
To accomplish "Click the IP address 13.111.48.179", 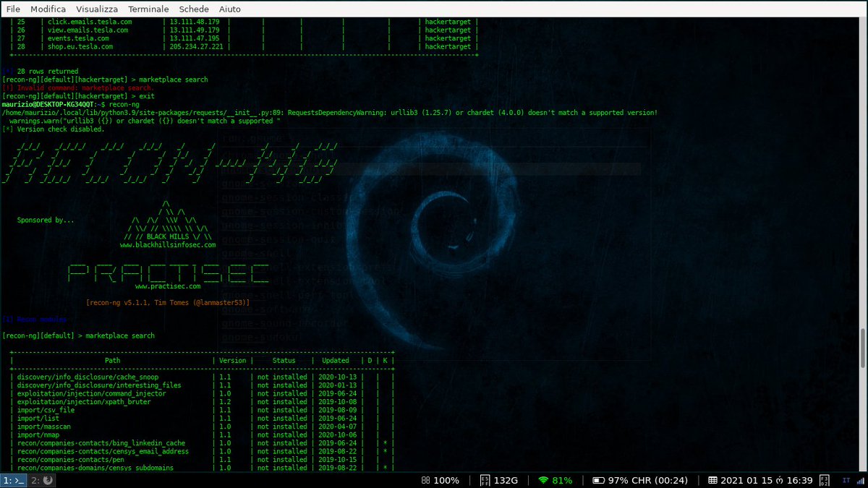I will pyautogui.click(x=195, y=22).
